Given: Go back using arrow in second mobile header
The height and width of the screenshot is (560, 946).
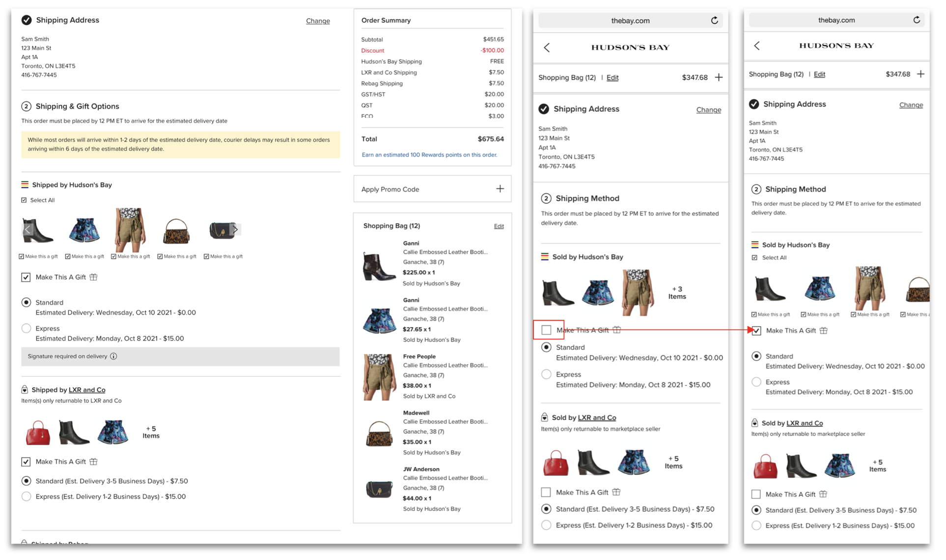Looking at the screenshot, I should pos(757,46).
